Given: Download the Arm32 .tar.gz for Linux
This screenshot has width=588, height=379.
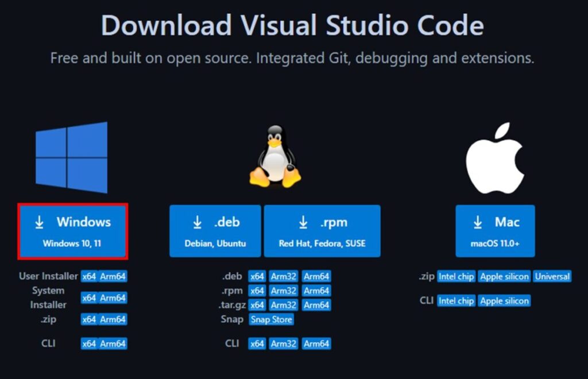Looking at the screenshot, I should coord(283,305).
